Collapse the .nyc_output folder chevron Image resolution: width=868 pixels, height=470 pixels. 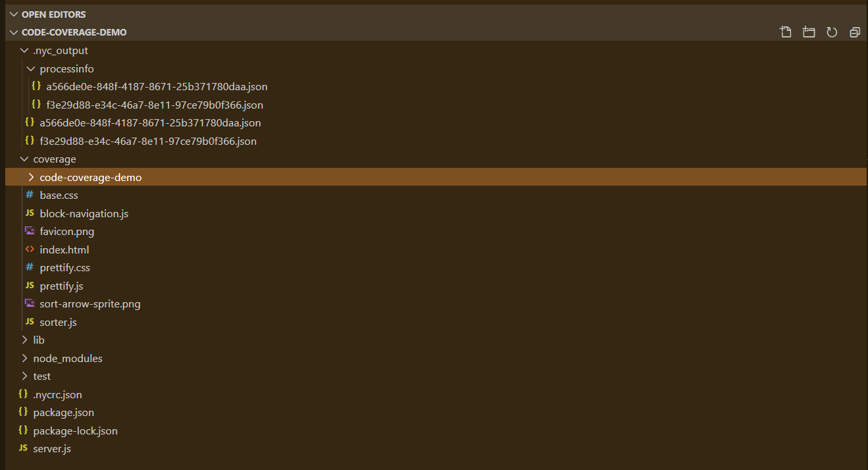coord(25,50)
